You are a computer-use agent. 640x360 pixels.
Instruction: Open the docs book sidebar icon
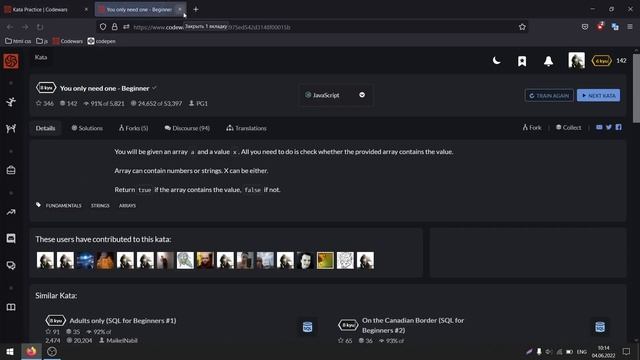[11, 307]
